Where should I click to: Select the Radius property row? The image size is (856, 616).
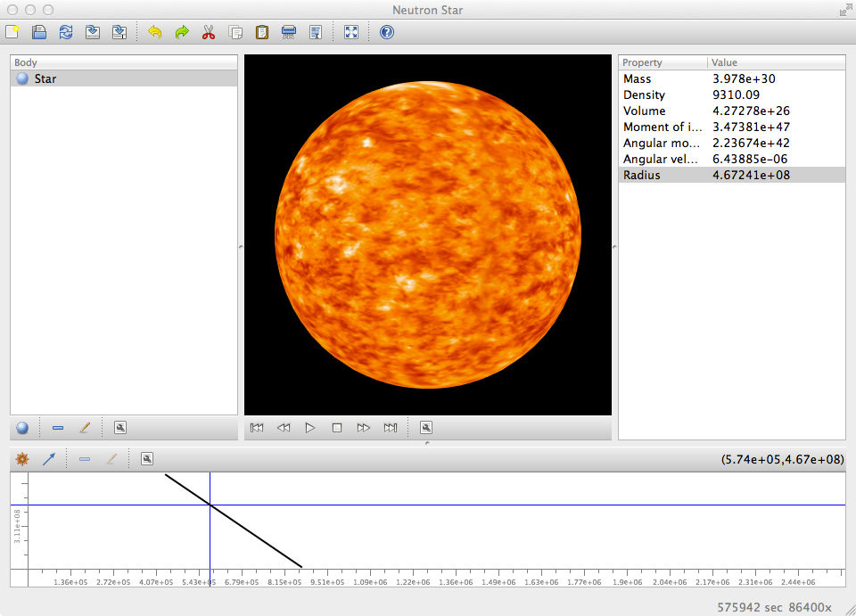click(732, 175)
